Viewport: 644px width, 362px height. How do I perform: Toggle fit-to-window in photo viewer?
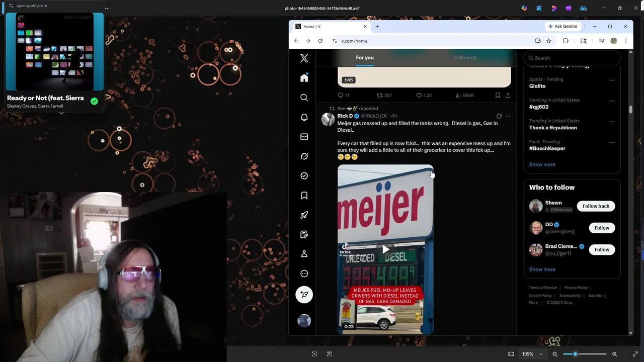511,354
